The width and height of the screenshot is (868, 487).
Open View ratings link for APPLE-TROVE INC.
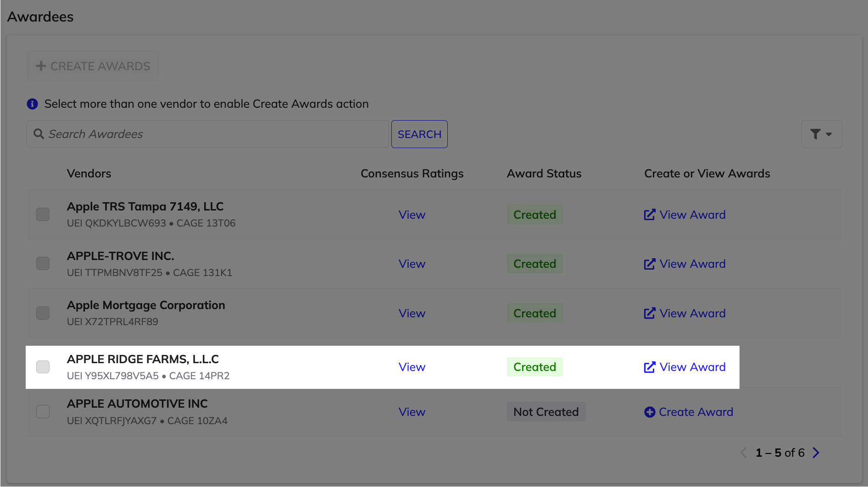412,264
